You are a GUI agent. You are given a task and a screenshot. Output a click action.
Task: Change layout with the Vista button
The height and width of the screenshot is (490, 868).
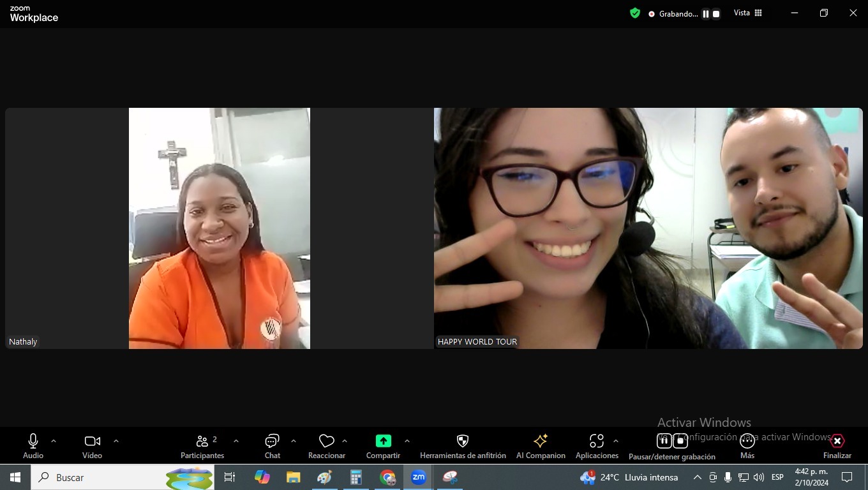pos(748,13)
